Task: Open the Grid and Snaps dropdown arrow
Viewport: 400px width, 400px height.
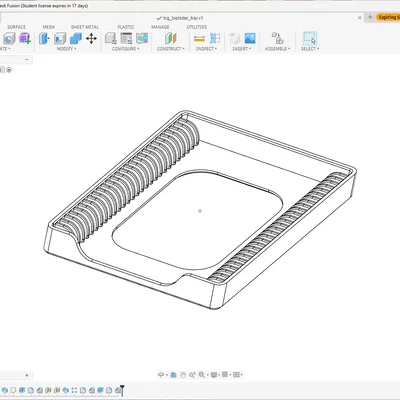Action: 230,375
